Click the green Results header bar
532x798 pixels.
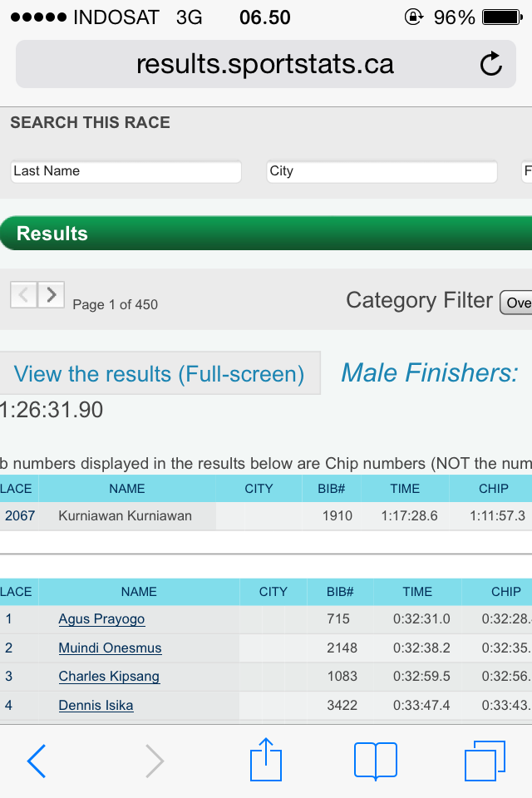[x=266, y=233]
